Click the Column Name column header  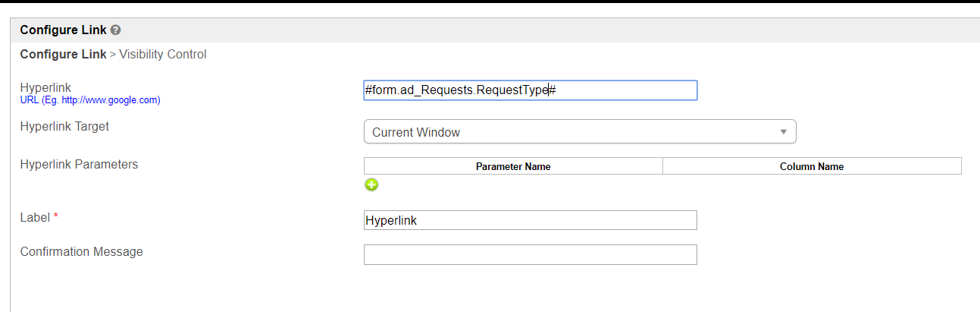[x=812, y=166]
